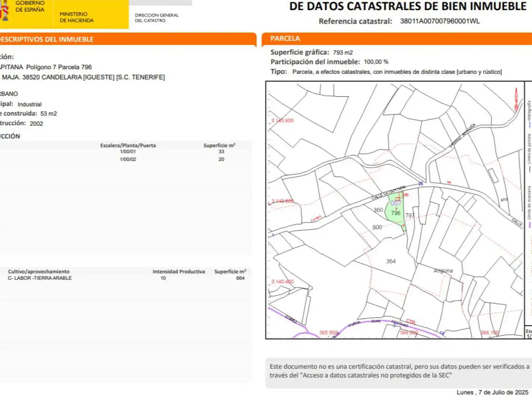Select crop surface value '664'
Image resolution: width=532 pixels, height=399 pixels.
pyautogui.click(x=240, y=278)
